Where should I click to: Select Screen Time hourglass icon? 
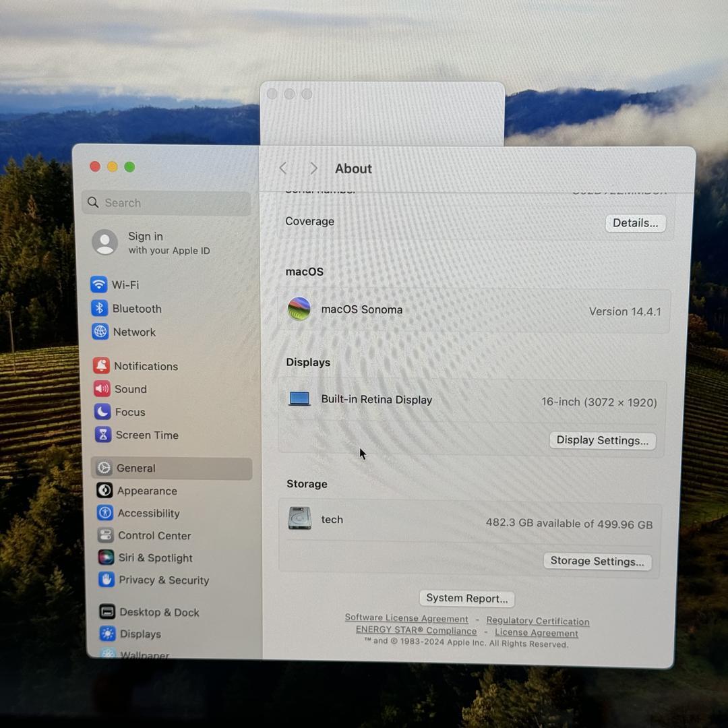point(103,435)
